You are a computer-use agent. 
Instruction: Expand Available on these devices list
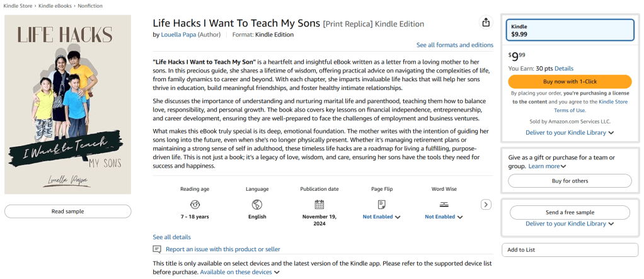(x=240, y=272)
